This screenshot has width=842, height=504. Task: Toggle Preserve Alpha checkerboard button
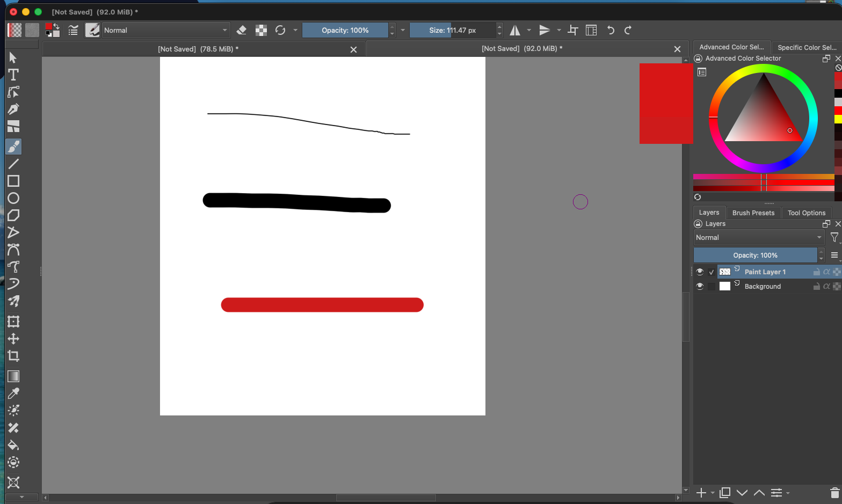[261, 30]
